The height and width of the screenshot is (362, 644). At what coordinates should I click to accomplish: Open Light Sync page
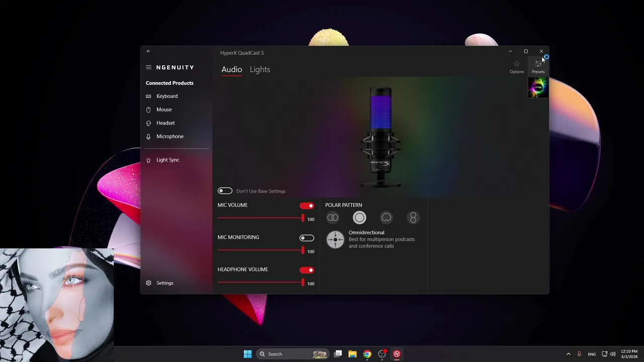[168, 160]
